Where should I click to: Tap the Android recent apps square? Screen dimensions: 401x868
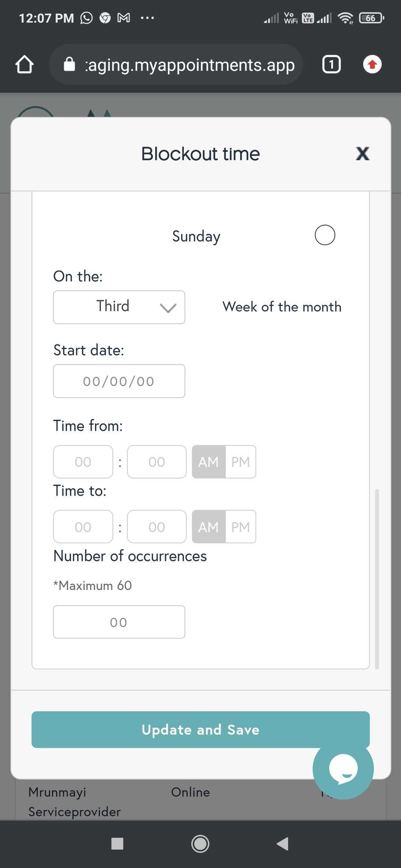click(x=117, y=844)
